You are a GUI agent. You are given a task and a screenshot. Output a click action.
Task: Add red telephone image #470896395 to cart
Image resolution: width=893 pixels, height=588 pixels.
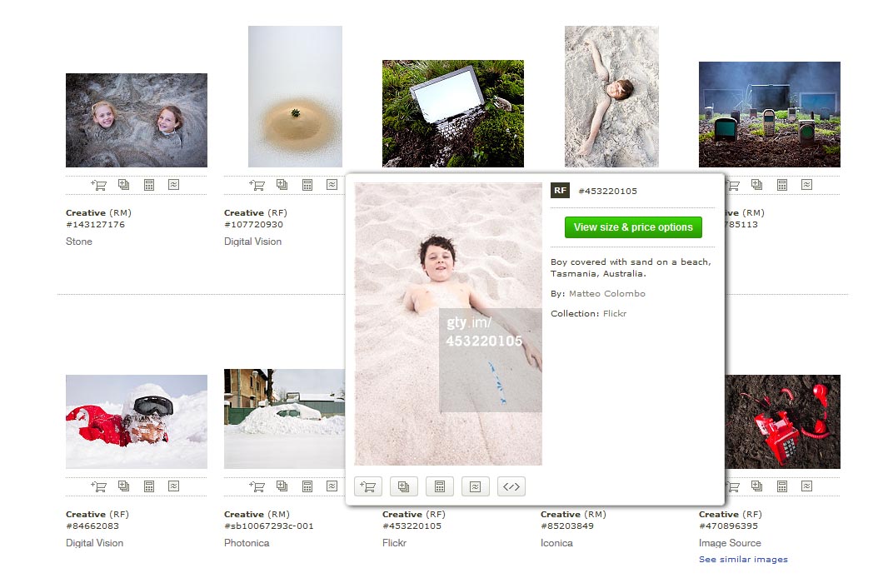point(732,486)
